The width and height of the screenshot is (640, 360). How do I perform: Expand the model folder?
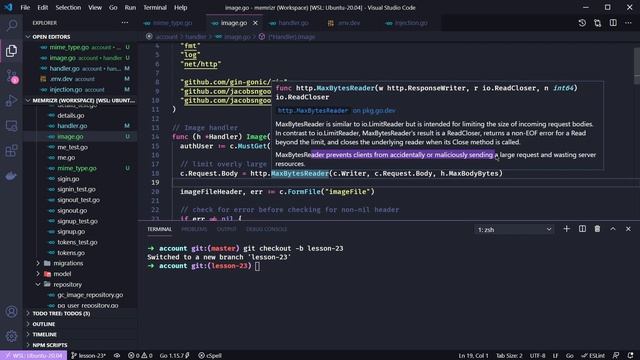click(x=62, y=274)
